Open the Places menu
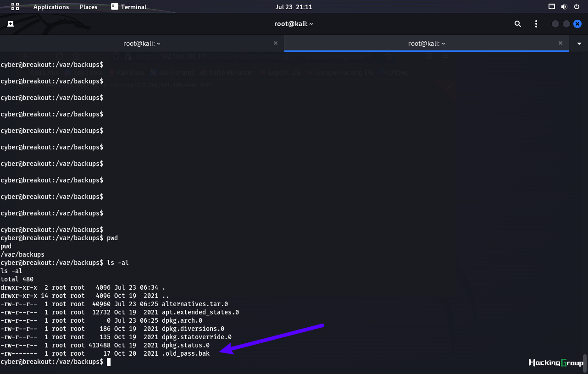The width and height of the screenshot is (588, 374). tap(89, 7)
